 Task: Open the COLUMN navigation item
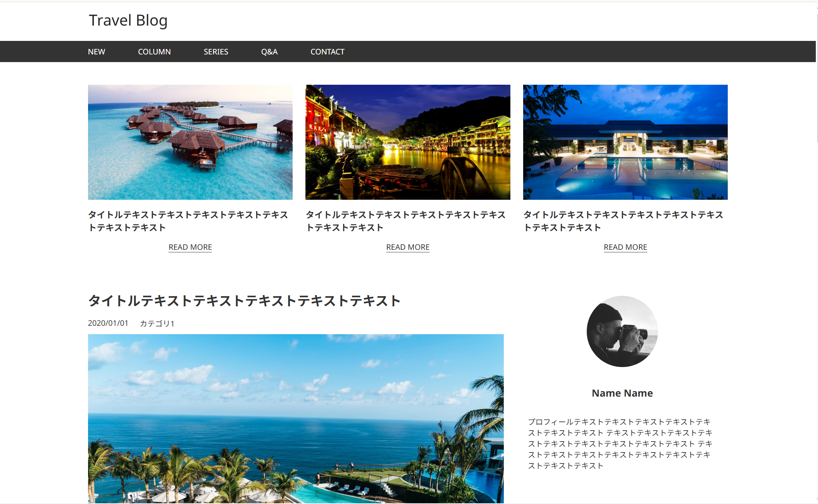click(x=154, y=52)
